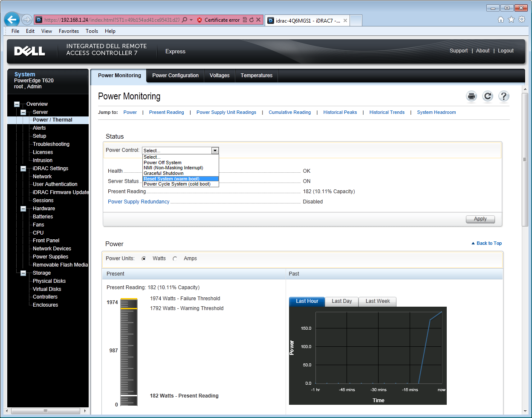Click the power gauge meter bar
Image resolution: width=532 pixels, height=418 pixels.
coord(129,353)
